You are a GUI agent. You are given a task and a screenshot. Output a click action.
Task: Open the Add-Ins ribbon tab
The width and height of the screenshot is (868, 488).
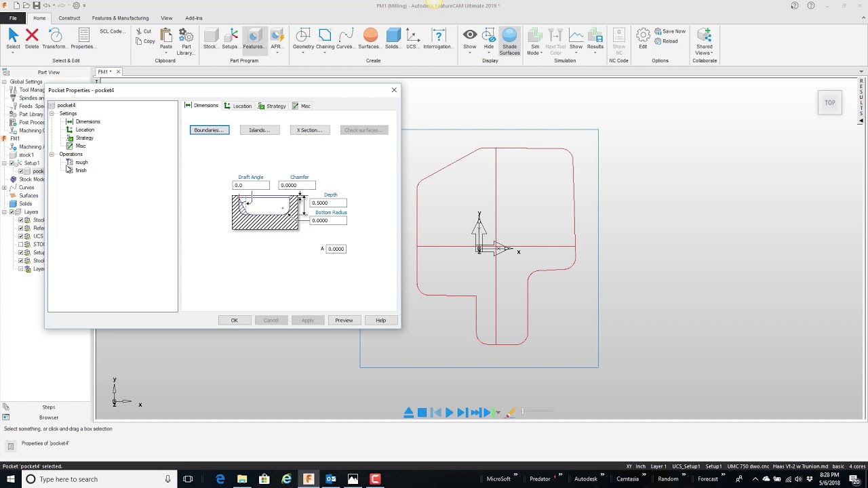(x=194, y=18)
